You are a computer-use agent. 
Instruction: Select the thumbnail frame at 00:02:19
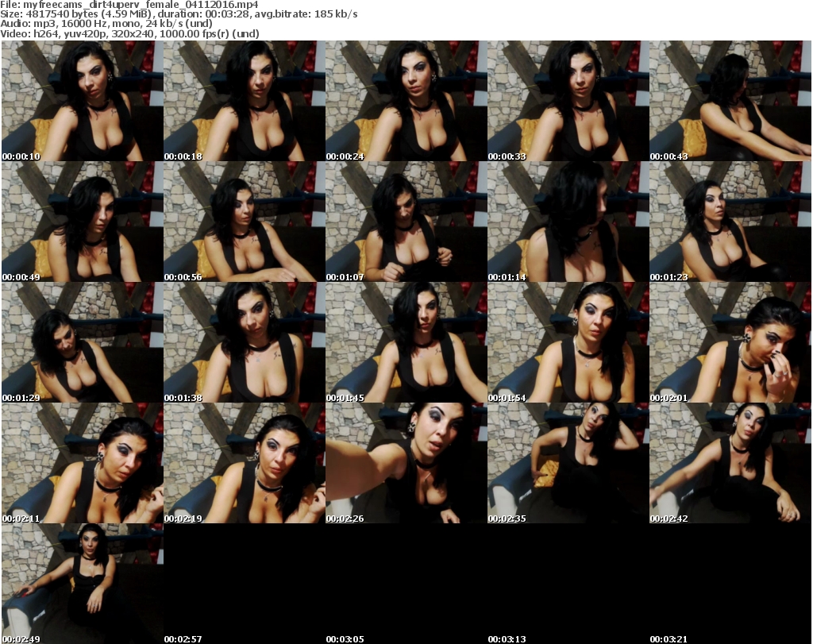[245, 463]
